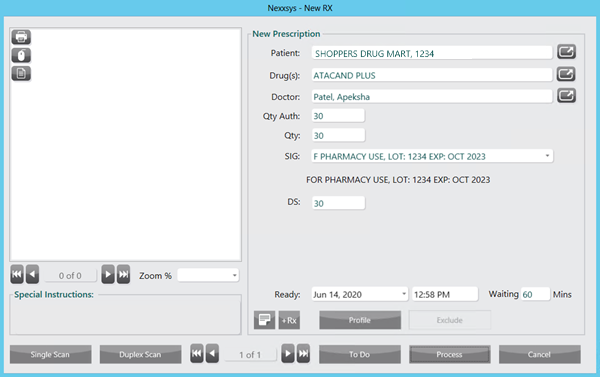Click the Ready time field 12:58 PM
The height and width of the screenshot is (377, 600).
tap(445, 294)
